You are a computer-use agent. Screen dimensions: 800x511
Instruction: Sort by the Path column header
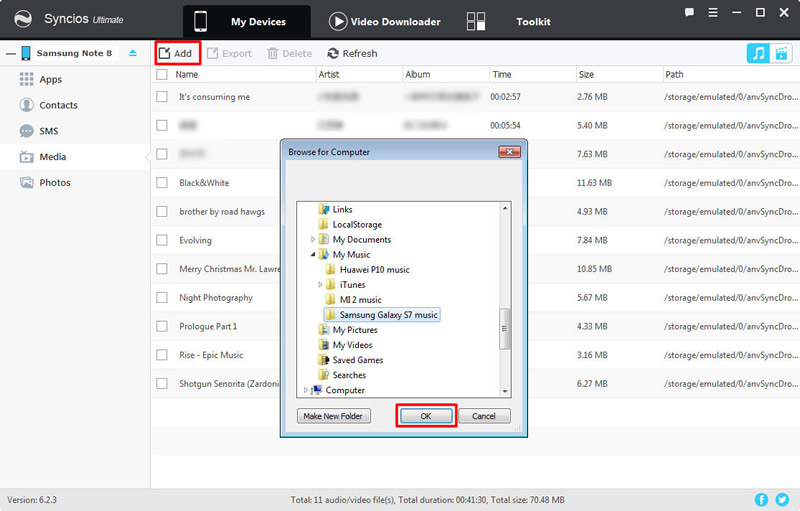(x=674, y=74)
